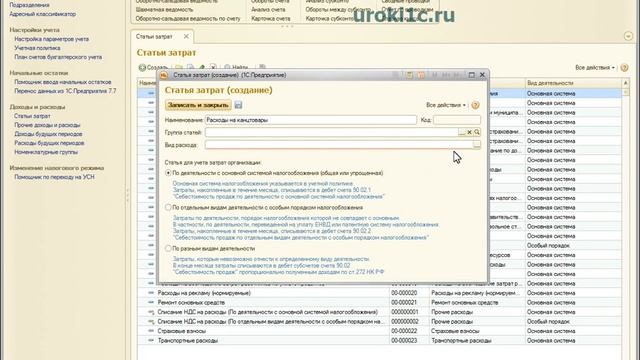Edit the current item with the pencil icon

[x=202, y=67]
